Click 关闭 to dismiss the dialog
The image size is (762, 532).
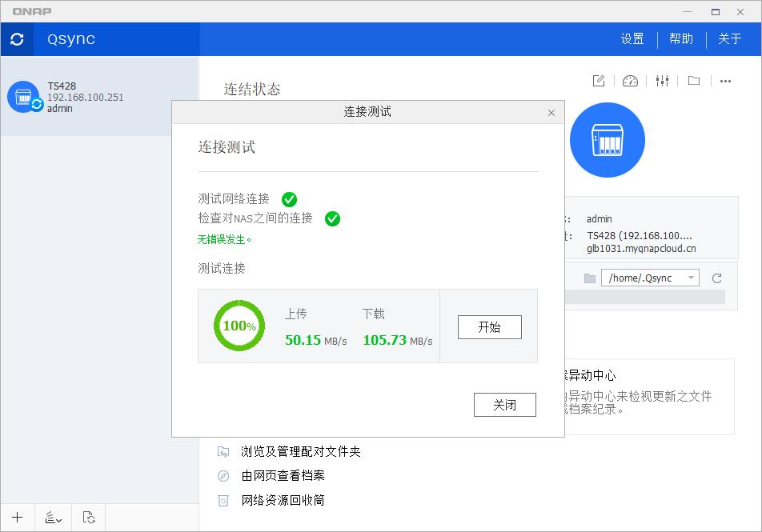(x=504, y=404)
